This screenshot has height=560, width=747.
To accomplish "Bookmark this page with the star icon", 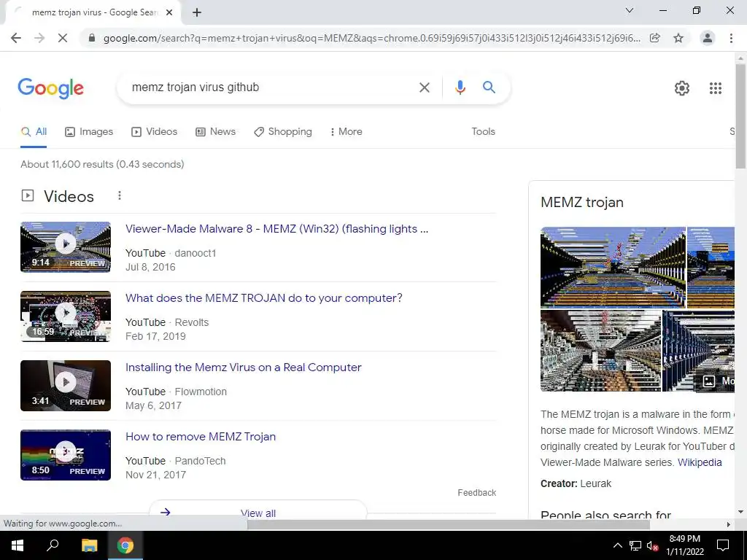I will (678, 38).
